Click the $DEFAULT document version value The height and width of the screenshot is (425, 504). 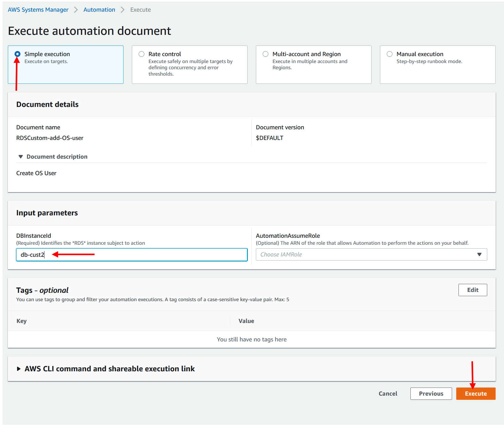click(x=270, y=138)
